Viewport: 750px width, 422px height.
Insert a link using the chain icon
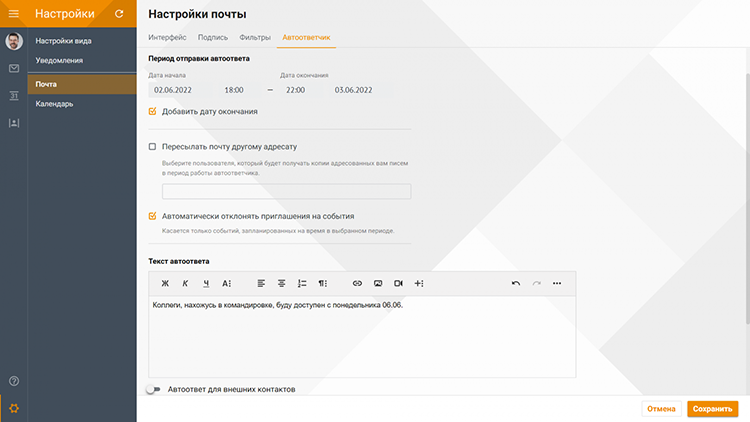[x=357, y=283]
